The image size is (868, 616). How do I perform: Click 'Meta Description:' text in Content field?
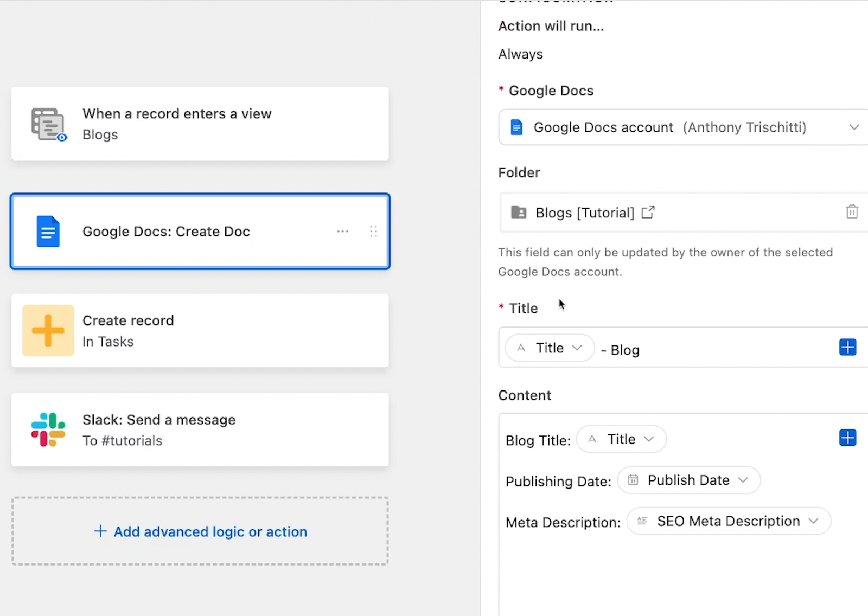pos(563,523)
